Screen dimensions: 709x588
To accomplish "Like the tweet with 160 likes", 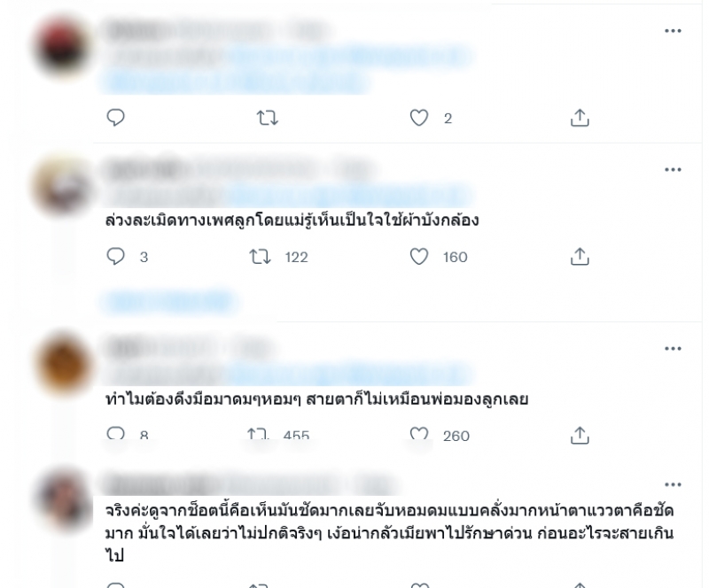I will tap(418, 257).
